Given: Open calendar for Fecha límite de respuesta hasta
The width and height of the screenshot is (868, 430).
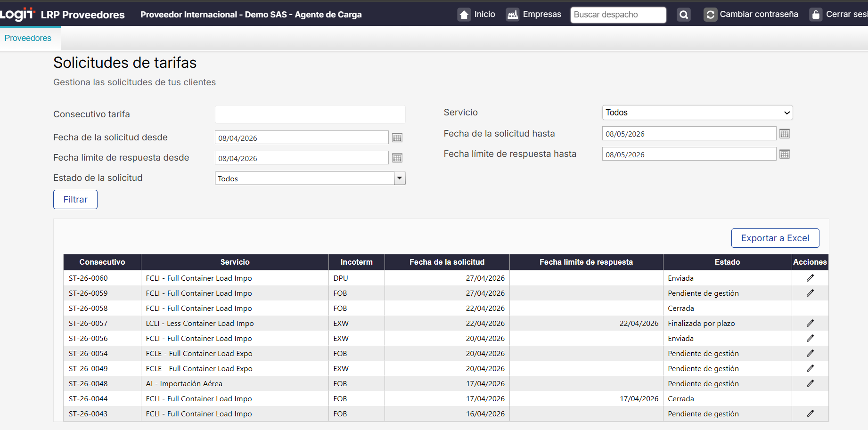Looking at the screenshot, I should pyautogui.click(x=785, y=154).
